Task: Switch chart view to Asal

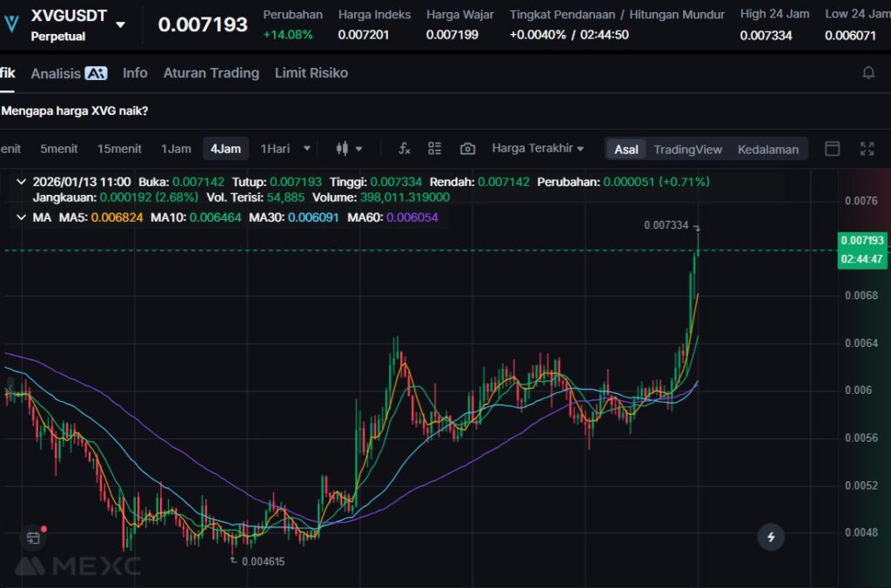Action: click(x=626, y=149)
